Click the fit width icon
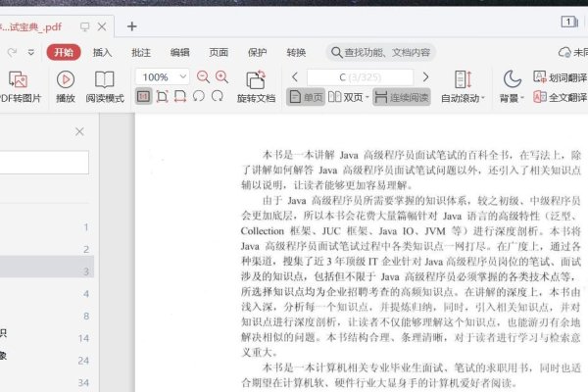The image size is (588, 392). pyautogui.click(x=180, y=97)
